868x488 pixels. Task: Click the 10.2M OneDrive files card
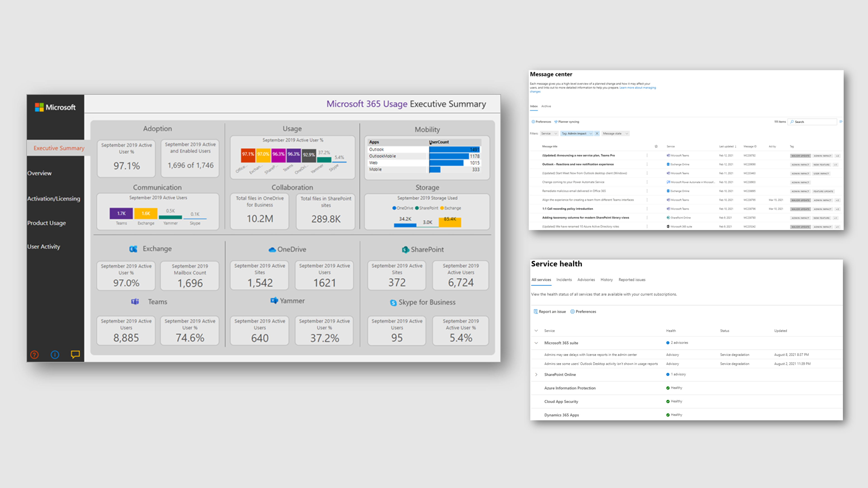(x=259, y=211)
